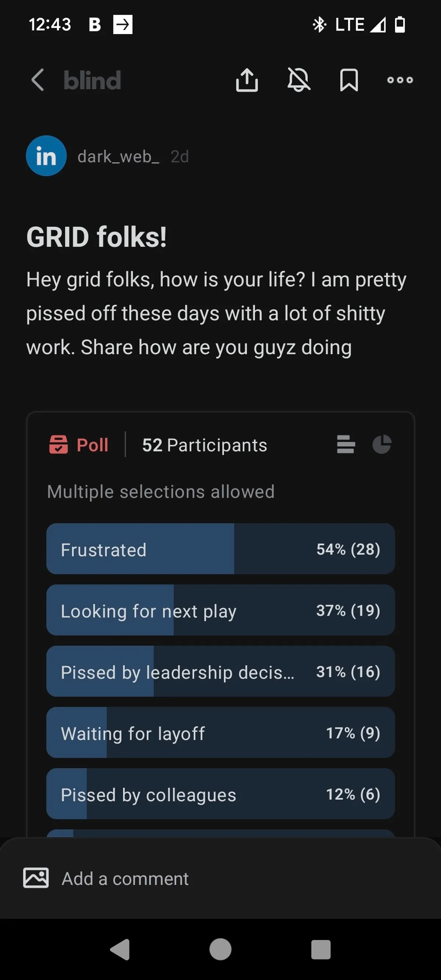Pick Pissed by colleagues poll option
Screen dimensions: 441x980
[220, 794]
